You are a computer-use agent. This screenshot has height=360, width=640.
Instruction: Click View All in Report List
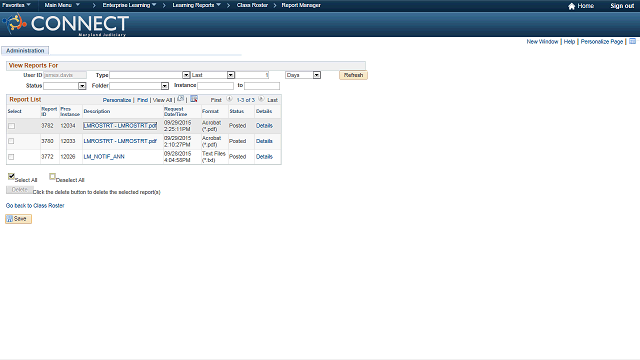click(x=162, y=100)
